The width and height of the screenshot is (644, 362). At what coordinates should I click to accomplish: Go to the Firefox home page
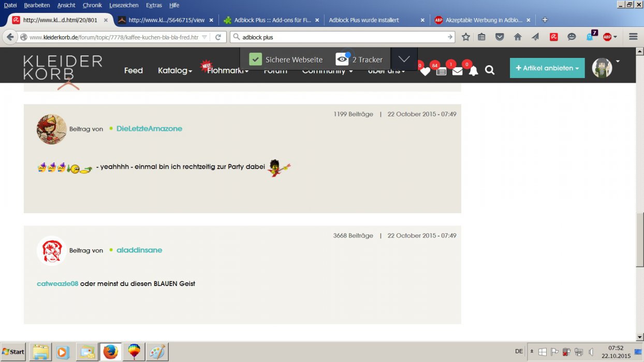[x=517, y=37]
